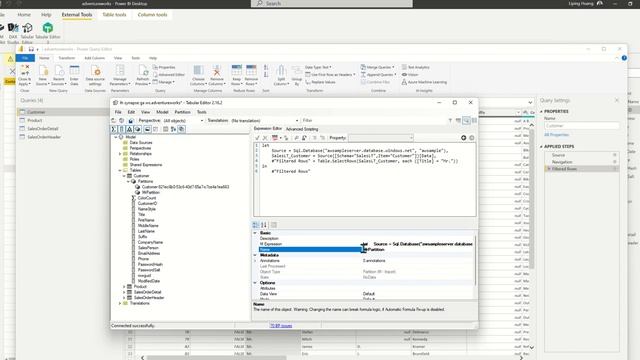Image resolution: width=640 pixels, height=360 pixels.
Task: Select SalesOrderHeader query in Queries pane
Action: 44,137
